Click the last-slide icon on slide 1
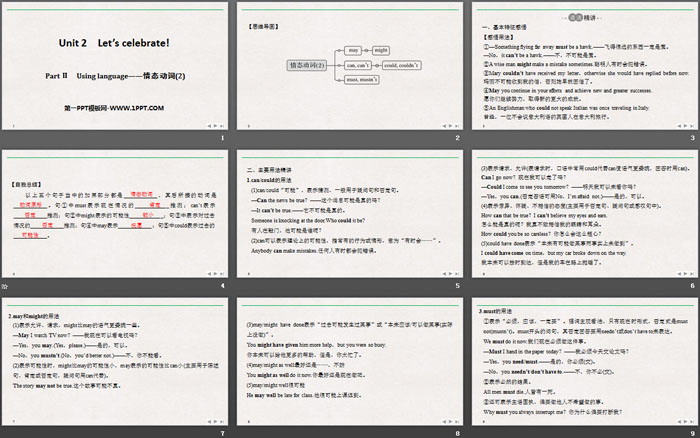Viewport: 700px width, 438px height. 221,126
